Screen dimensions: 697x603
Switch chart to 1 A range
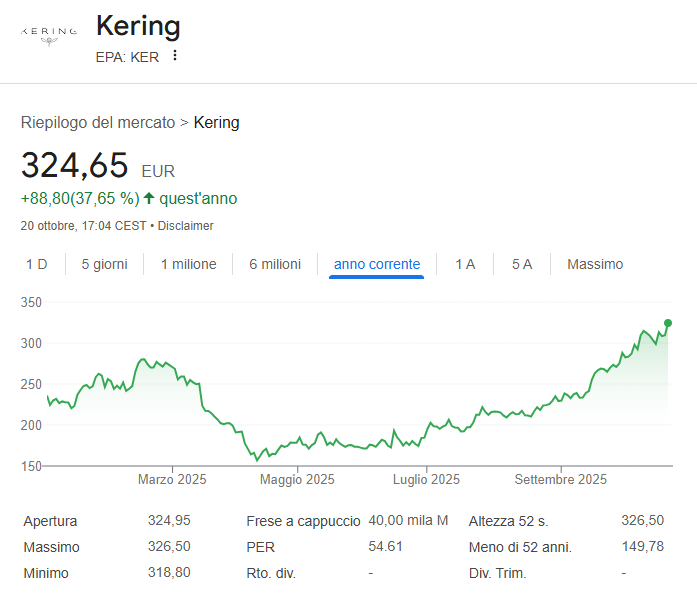(x=465, y=264)
